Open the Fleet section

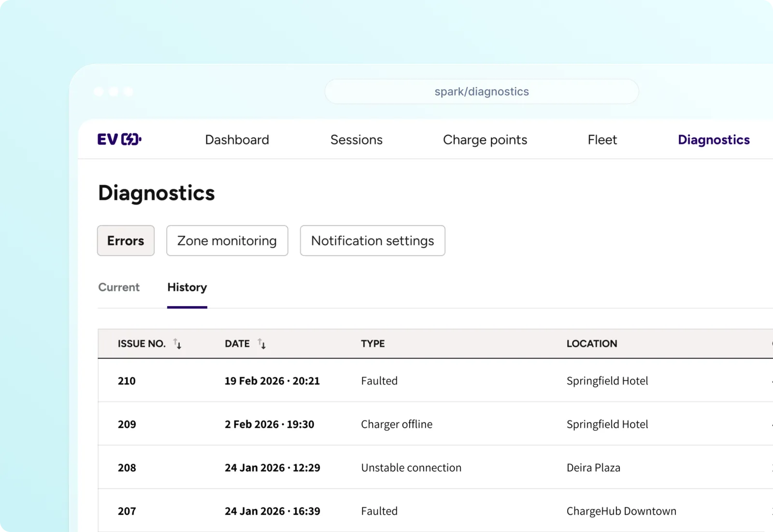[602, 140]
